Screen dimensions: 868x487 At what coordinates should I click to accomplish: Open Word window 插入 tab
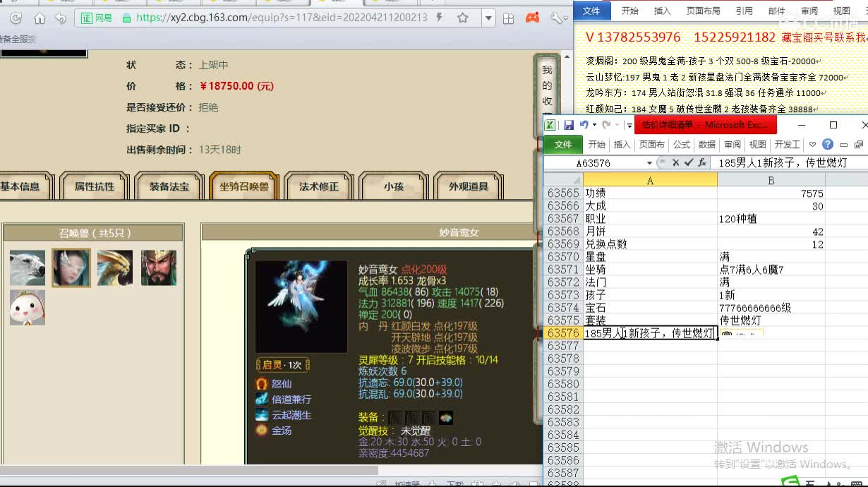pos(663,11)
